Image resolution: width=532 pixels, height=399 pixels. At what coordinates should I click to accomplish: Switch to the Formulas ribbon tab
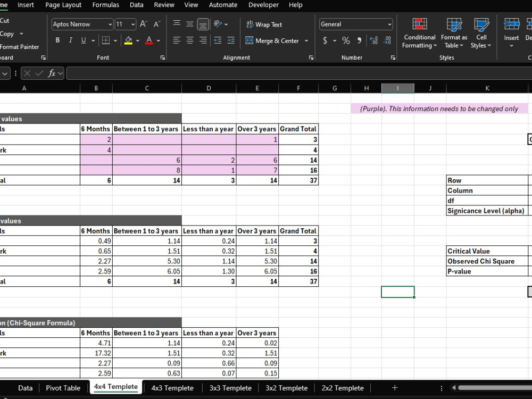coord(105,5)
